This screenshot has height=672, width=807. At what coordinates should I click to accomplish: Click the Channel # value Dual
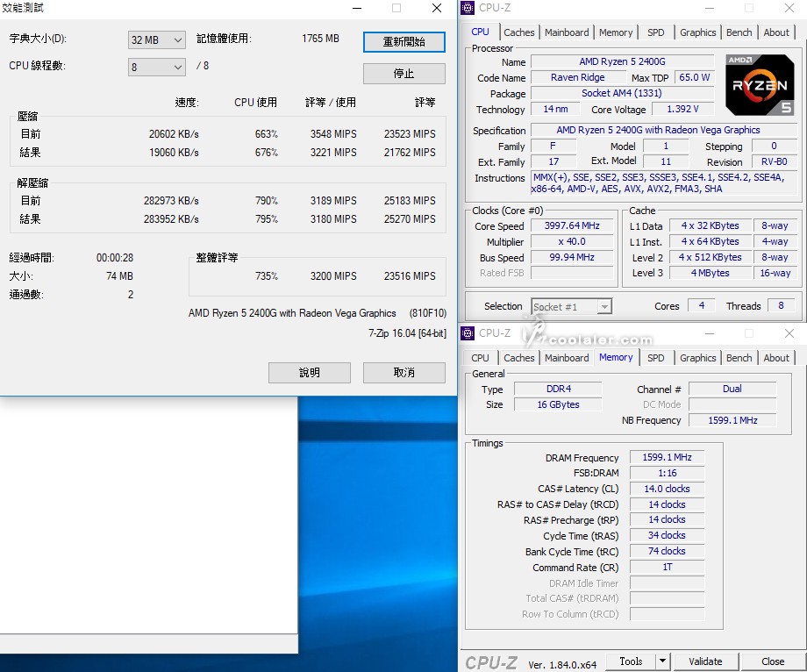[732, 389]
